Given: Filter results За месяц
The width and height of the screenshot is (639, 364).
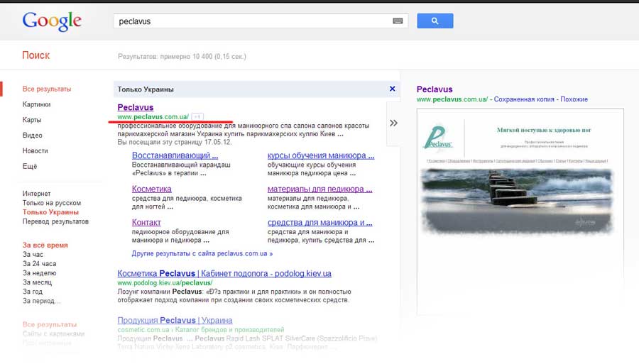Looking at the screenshot, I should (x=37, y=282).
